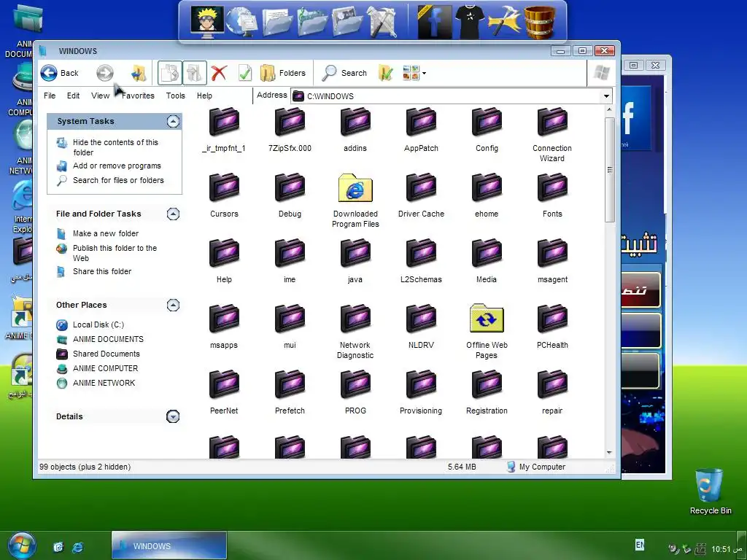Go back with the Back button
Screen dimensions: 747x560
click(60, 73)
